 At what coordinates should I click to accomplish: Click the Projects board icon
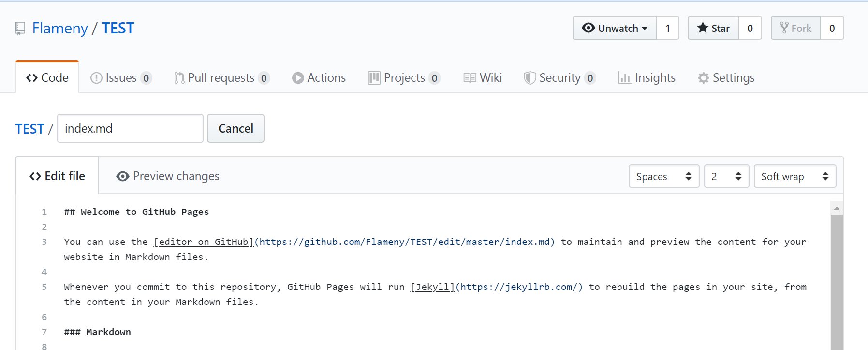click(374, 78)
